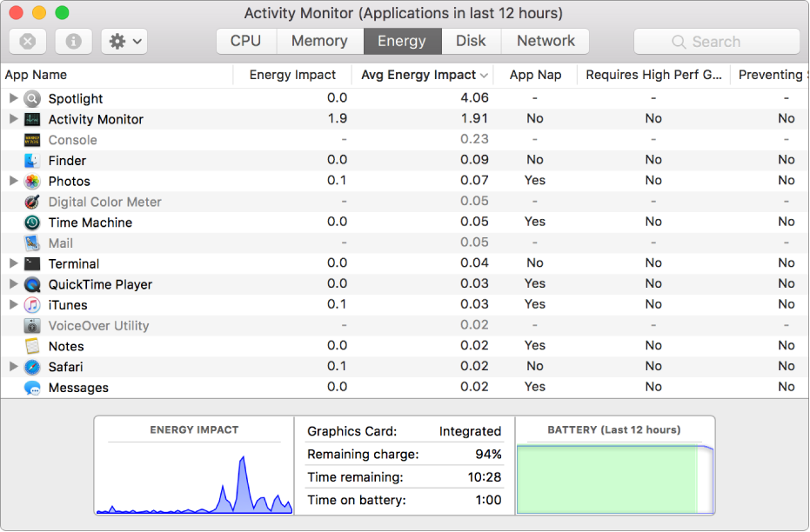The width and height of the screenshot is (810, 532).
Task: Sort by Energy Impact column header
Action: [x=292, y=75]
